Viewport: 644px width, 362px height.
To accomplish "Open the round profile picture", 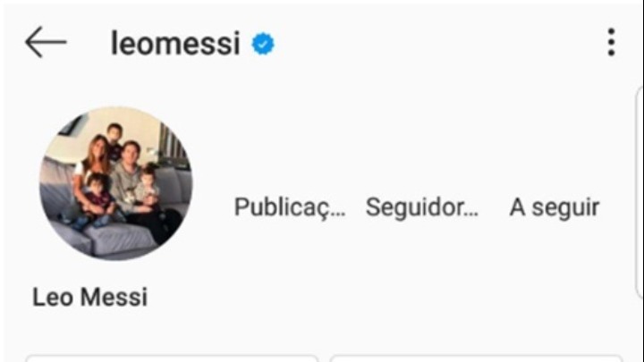I will coord(115,183).
